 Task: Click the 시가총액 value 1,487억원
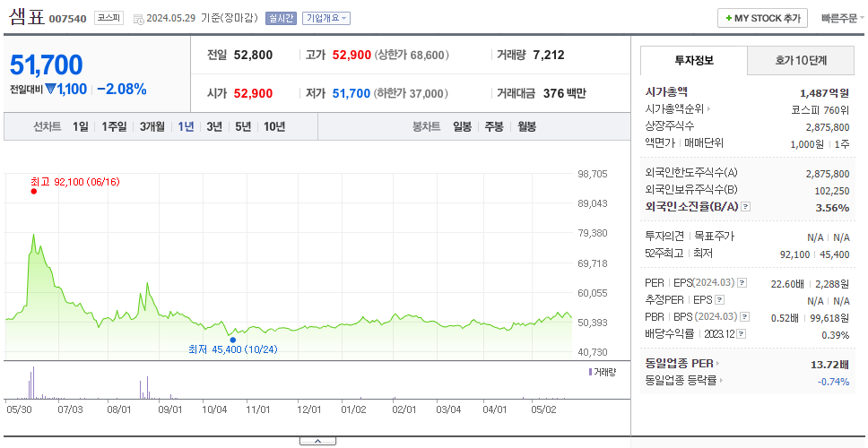click(x=824, y=93)
